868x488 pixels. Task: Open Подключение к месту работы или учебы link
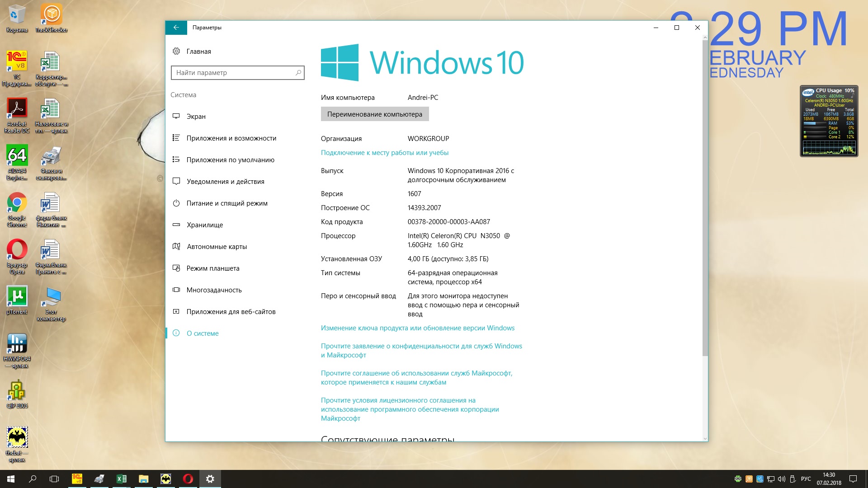[x=385, y=153]
